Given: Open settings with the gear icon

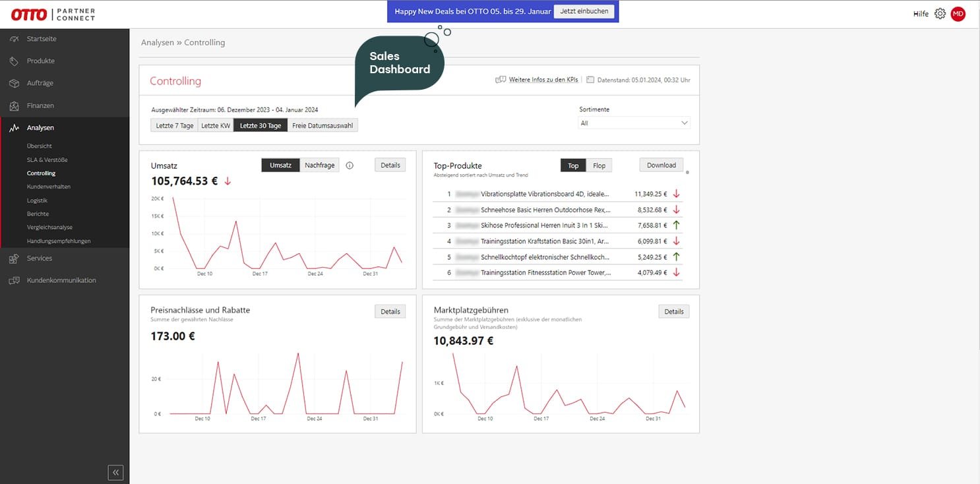Looking at the screenshot, I should tap(940, 14).
